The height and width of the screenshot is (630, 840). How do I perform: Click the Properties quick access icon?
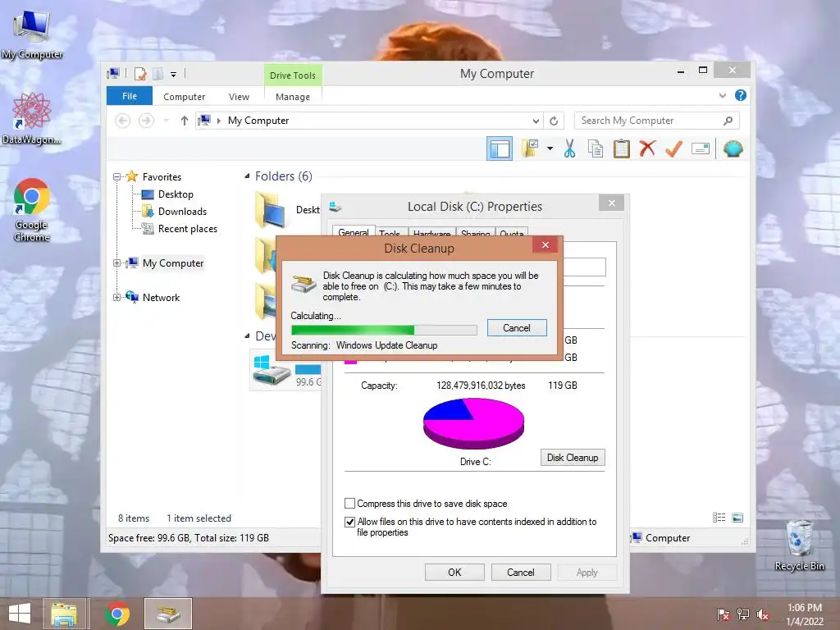coord(139,73)
